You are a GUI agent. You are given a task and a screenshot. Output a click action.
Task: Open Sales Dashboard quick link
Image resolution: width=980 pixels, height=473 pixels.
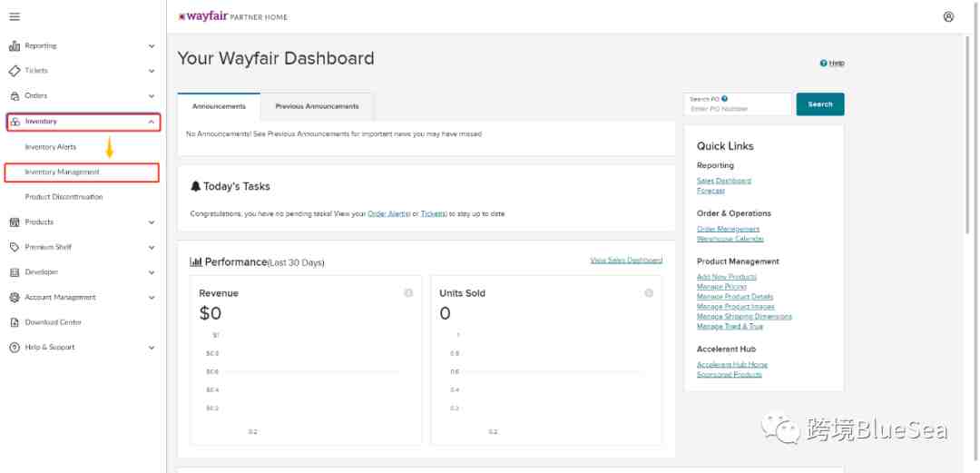(724, 181)
